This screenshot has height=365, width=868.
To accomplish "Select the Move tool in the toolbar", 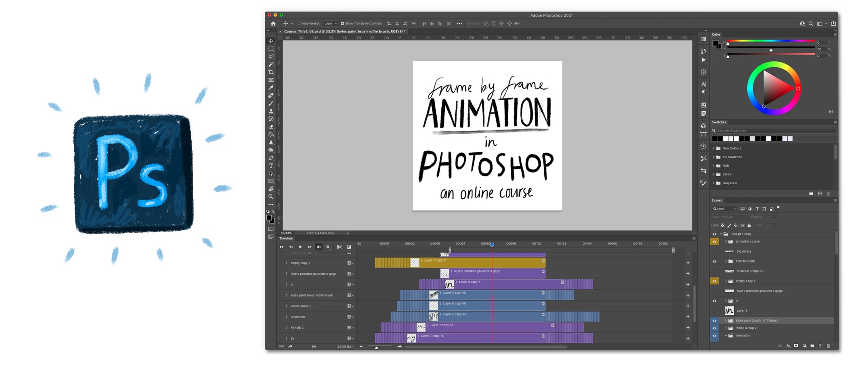I will [x=271, y=41].
